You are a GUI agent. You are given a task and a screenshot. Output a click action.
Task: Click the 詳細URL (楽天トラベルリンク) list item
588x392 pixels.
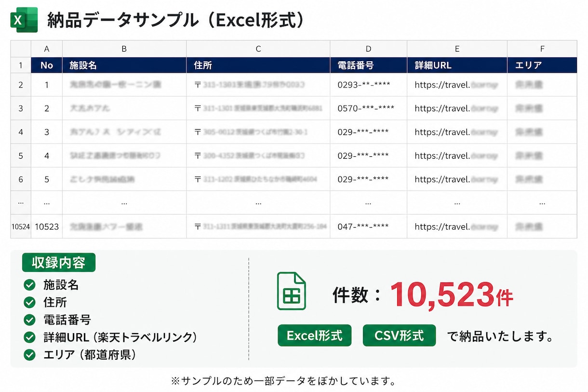coord(120,337)
